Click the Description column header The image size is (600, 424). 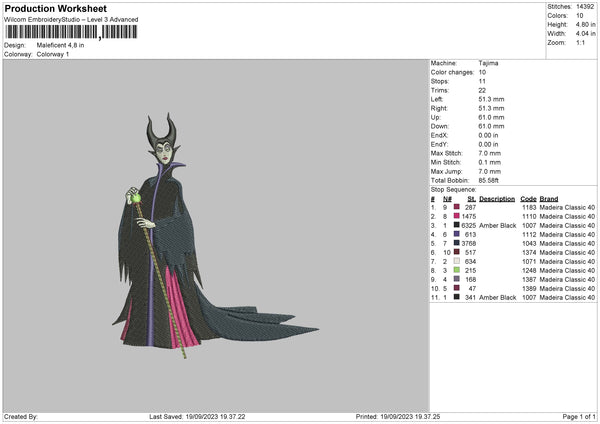click(497, 199)
